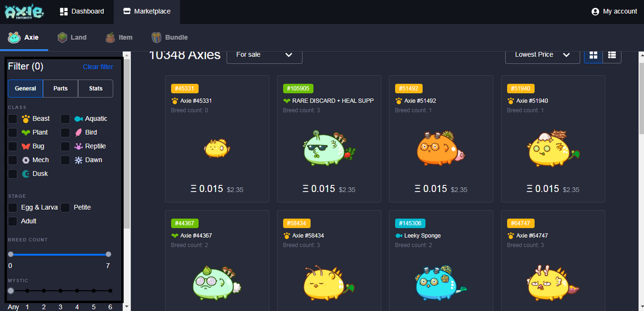Click the Land block icon
Viewport: 644px width, 311px height.
pyautogui.click(x=62, y=37)
